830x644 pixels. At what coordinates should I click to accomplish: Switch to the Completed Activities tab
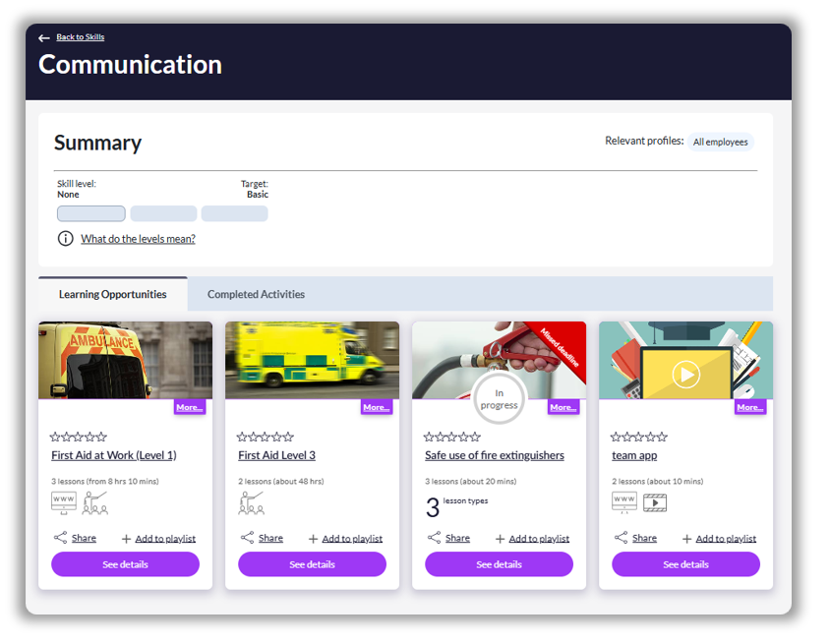click(x=256, y=294)
